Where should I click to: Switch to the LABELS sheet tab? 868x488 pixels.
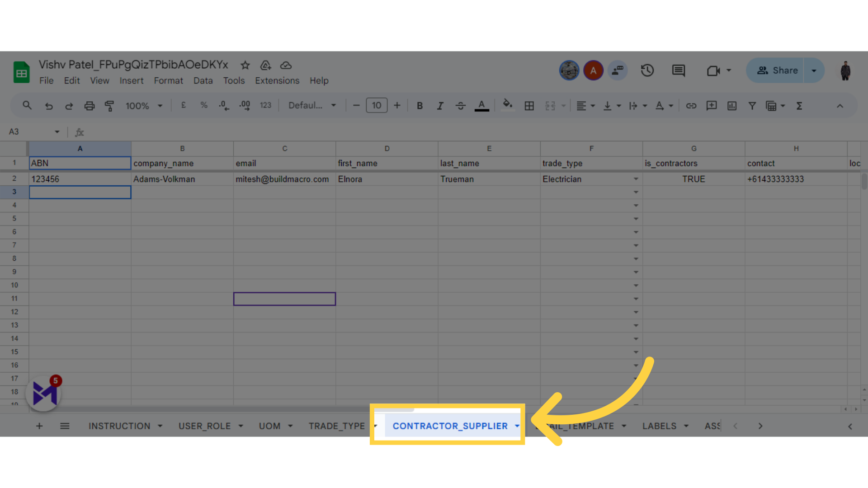tap(659, 426)
